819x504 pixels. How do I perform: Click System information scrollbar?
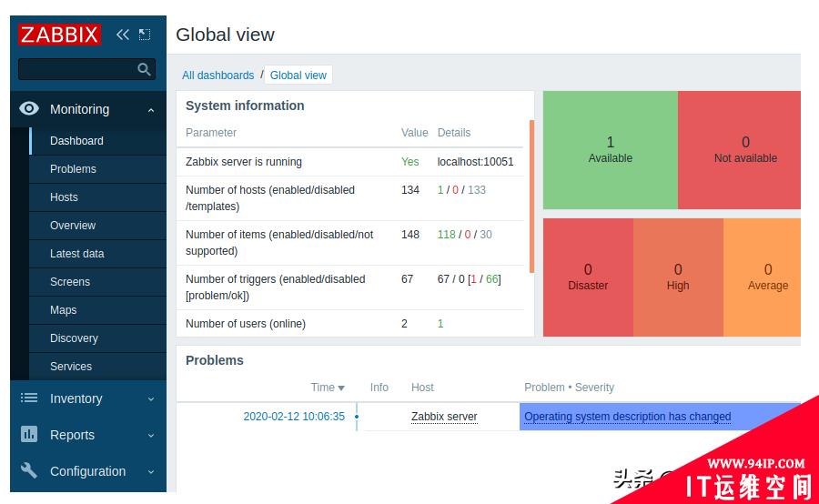point(531,197)
